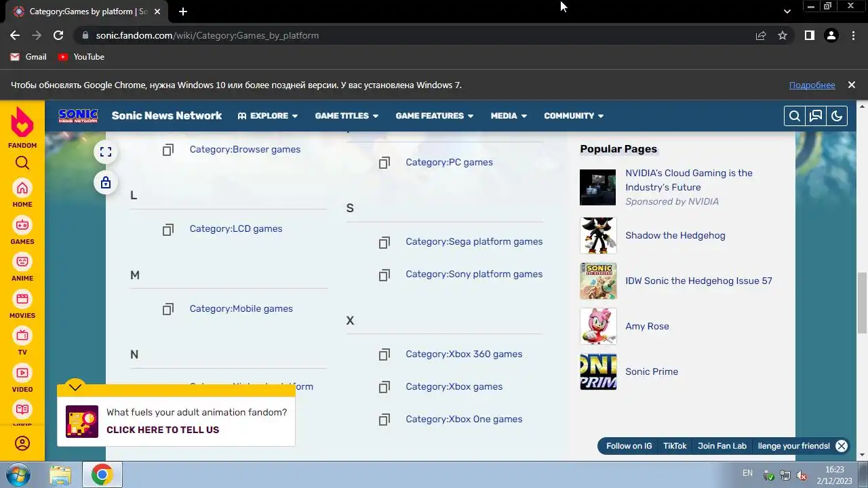This screenshot has height=488, width=868.
Task: Click icon beside Category:Sony platform games
Action: (x=384, y=274)
